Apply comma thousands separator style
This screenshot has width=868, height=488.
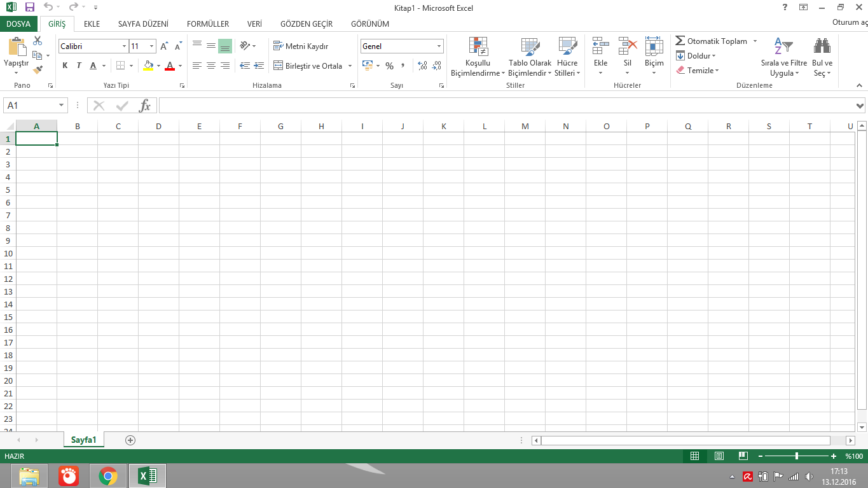[403, 66]
